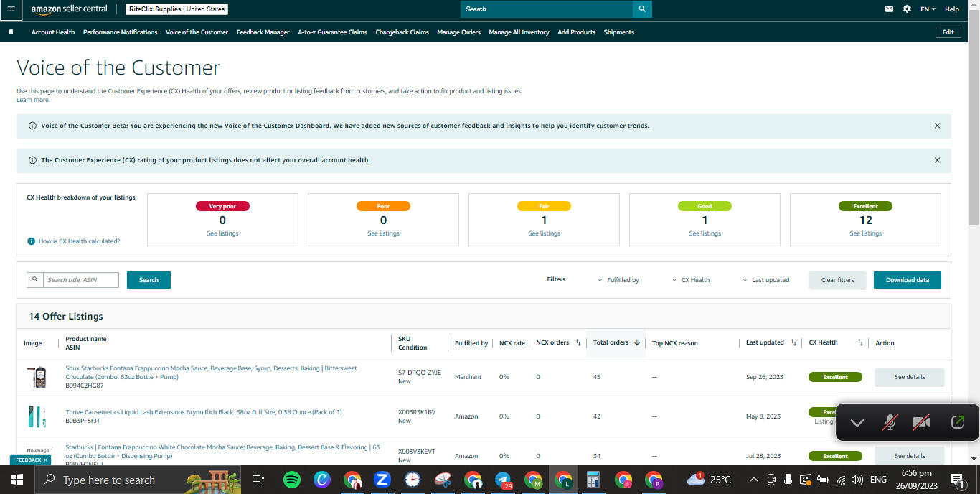Open Add Products menu item

pyautogui.click(x=577, y=32)
